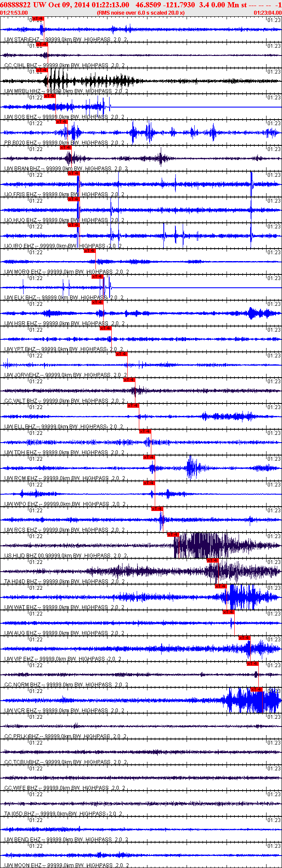This screenshot has height=868, width=282.
Task: Select the CC NORM BHZ station label
Action: click(22, 685)
